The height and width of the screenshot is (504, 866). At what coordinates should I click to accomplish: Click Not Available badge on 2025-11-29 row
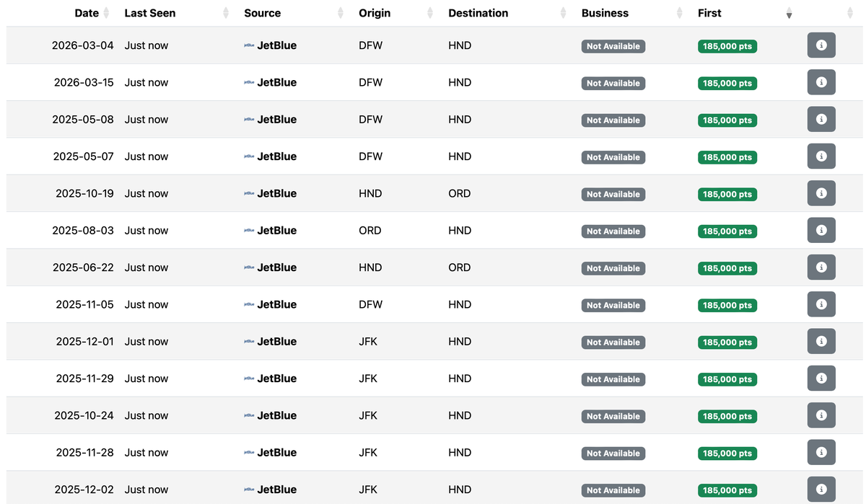pos(613,379)
